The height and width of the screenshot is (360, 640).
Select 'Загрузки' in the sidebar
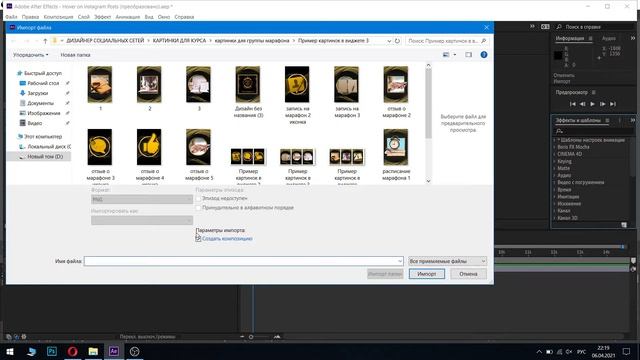click(x=38, y=93)
